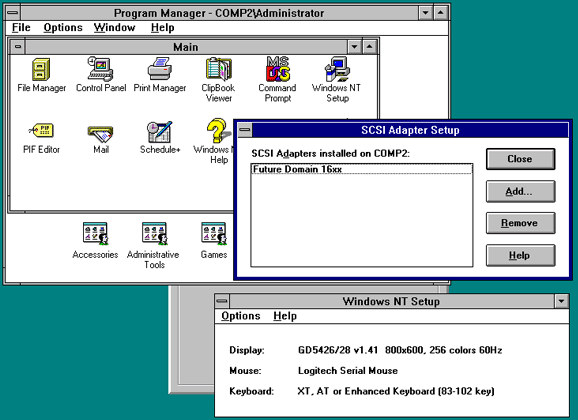Click the Add... button

(520, 191)
